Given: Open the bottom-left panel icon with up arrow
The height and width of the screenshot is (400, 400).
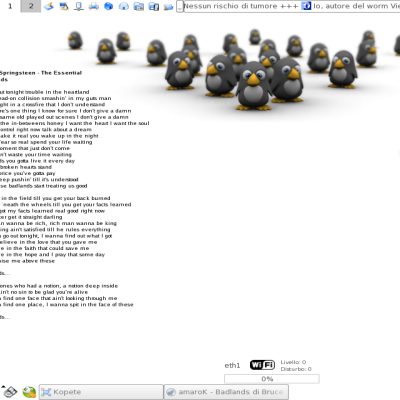Looking at the screenshot, I should pos(9,391).
